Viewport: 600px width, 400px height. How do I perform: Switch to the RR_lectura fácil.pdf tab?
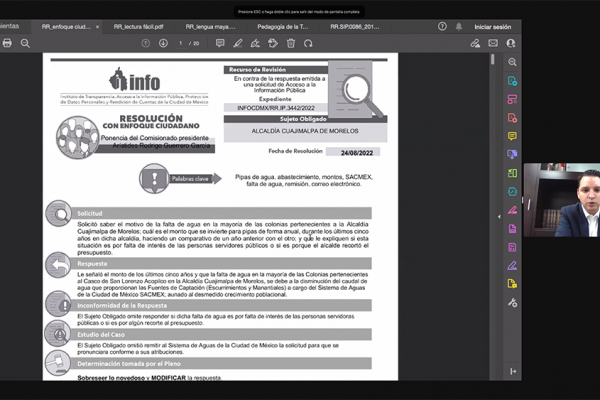[139, 27]
